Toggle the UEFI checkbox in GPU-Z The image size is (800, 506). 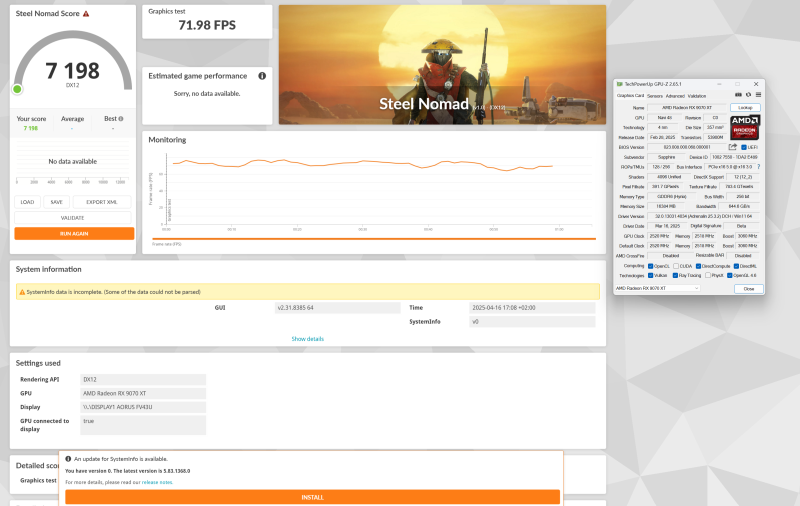tap(744, 147)
